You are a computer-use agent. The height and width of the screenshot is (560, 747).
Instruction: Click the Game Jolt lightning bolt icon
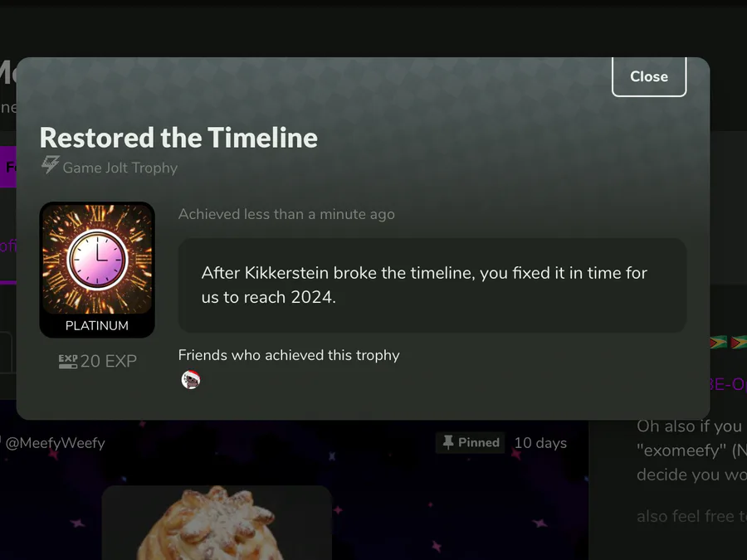(50, 165)
